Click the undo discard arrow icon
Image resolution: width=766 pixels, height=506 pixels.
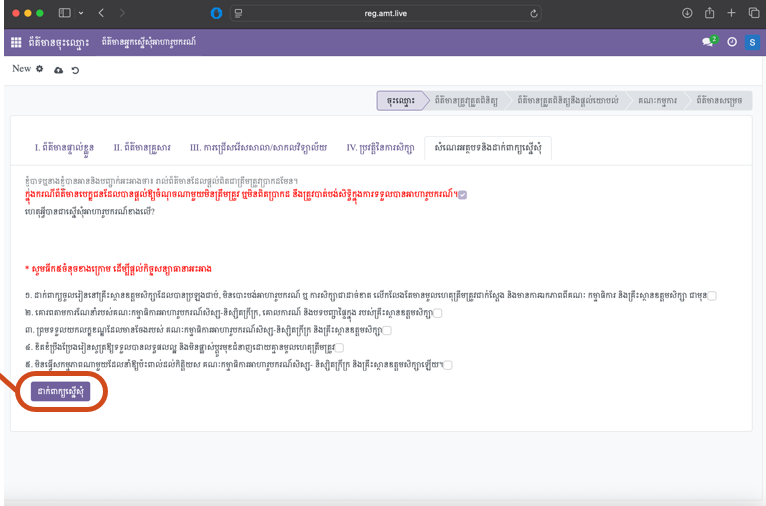click(x=75, y=70)
